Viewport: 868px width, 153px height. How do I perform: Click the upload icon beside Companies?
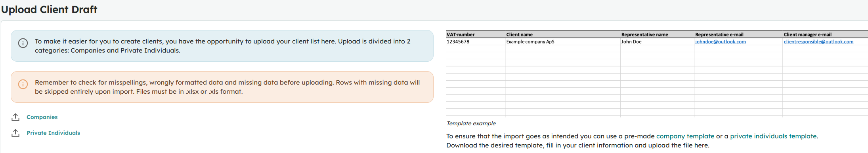(15, 117)
